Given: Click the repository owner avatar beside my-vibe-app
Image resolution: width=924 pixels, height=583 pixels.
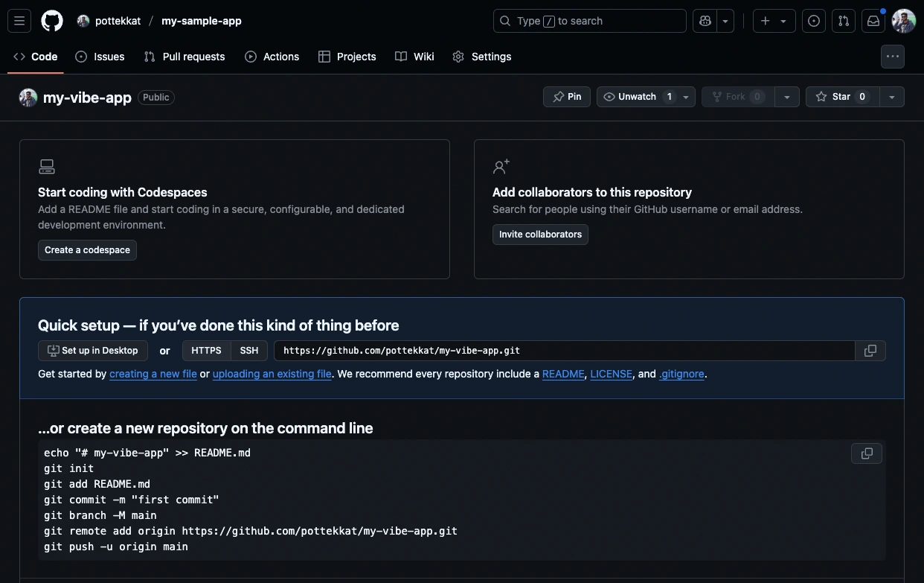Looking at the screenshot, I should point(28,98).
